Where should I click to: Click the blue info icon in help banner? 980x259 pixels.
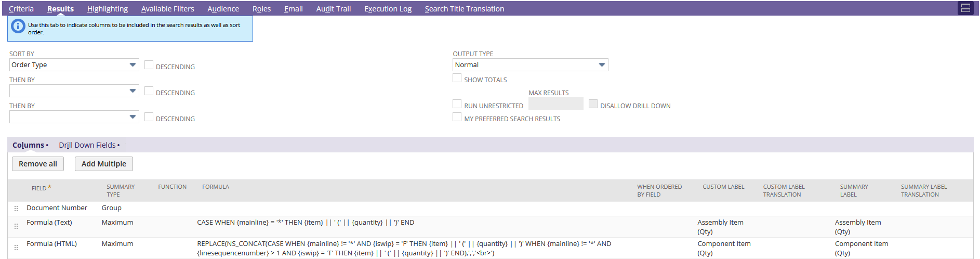18,26
